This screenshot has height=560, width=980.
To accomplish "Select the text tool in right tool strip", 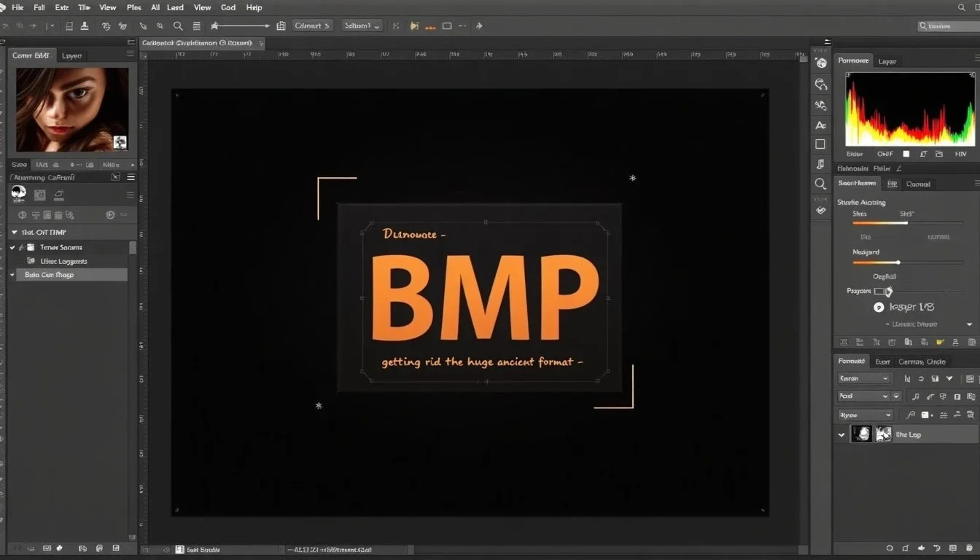I will (x=821, y=125).
